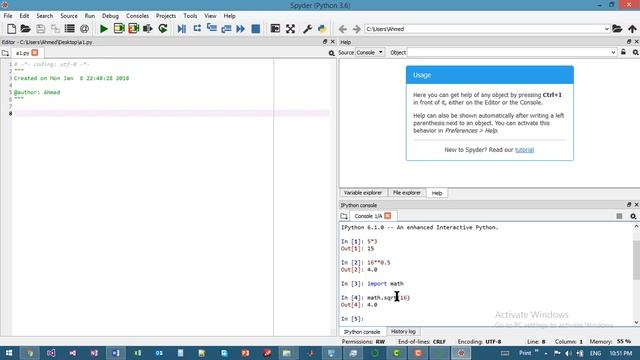Screen dimensions: 640x360
Task: Switch to File explorer tab
Action: (x=407, y=193)
